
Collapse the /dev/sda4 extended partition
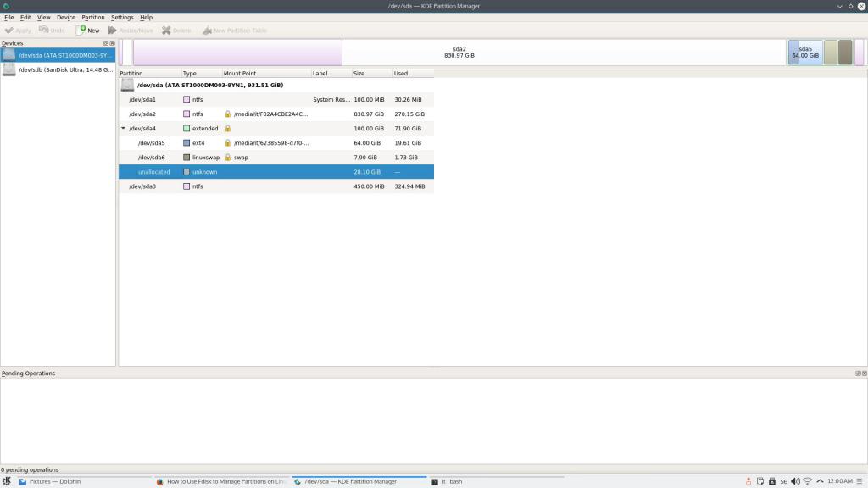coord(123,129)
